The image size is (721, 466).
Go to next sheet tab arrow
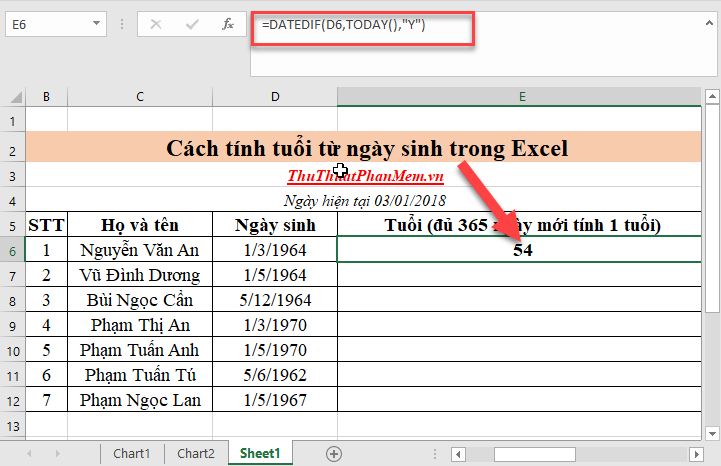click(57, 454)
